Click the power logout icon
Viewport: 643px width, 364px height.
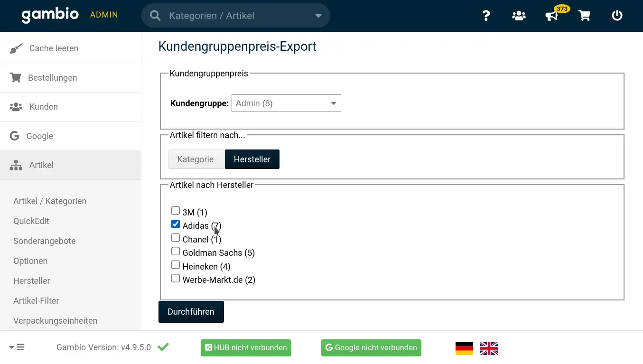617,16
